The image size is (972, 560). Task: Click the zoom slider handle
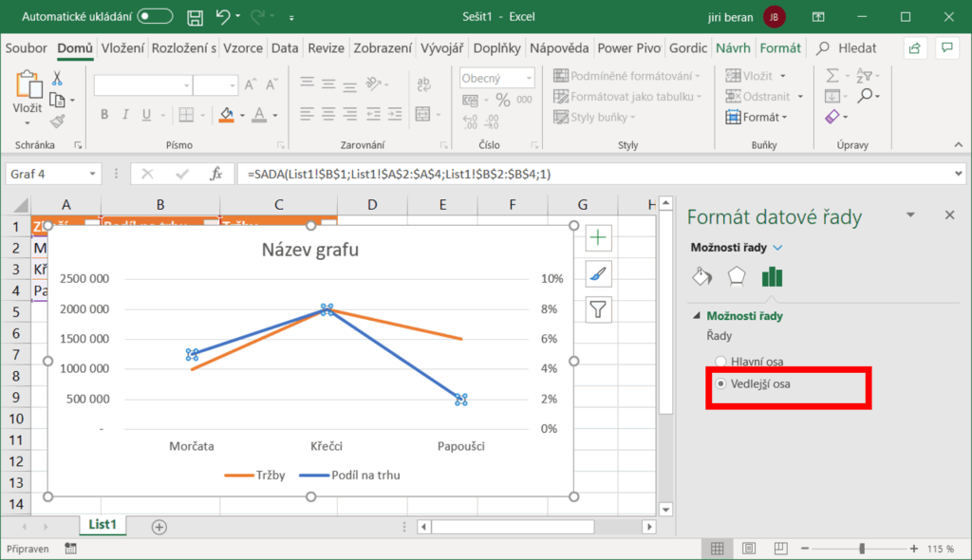[x=862, y=549]
